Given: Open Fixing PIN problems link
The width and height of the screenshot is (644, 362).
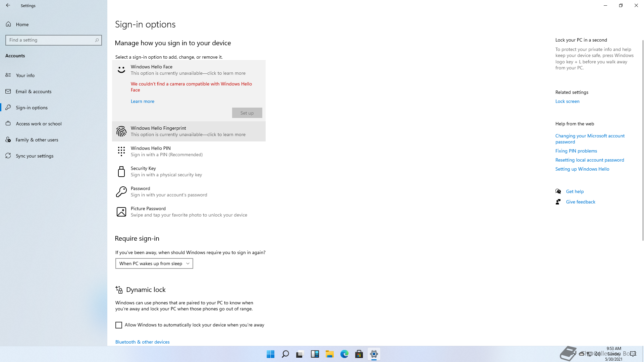Looking at the screenshot, I should [x=576, y=151].
